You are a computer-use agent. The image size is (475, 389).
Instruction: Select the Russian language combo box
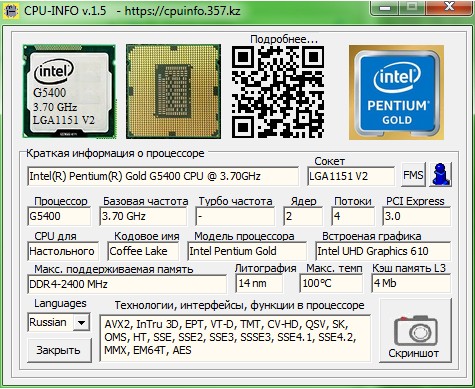pyautogui.click(x=58, y=322)
